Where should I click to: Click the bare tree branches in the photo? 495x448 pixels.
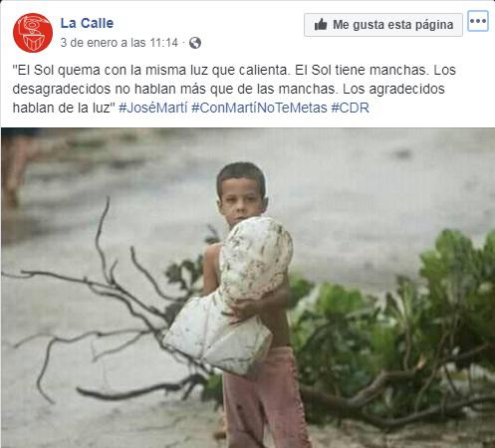coord(100,306)
